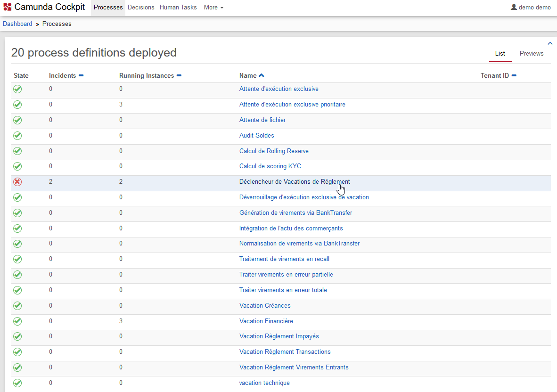Click the Incidents column sort icon

coord(81,75)
